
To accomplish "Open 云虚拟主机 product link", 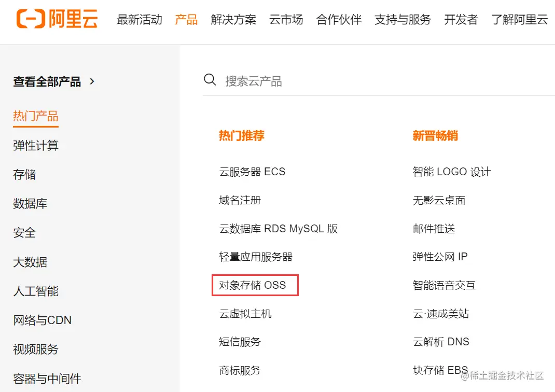I will point(245,314).
